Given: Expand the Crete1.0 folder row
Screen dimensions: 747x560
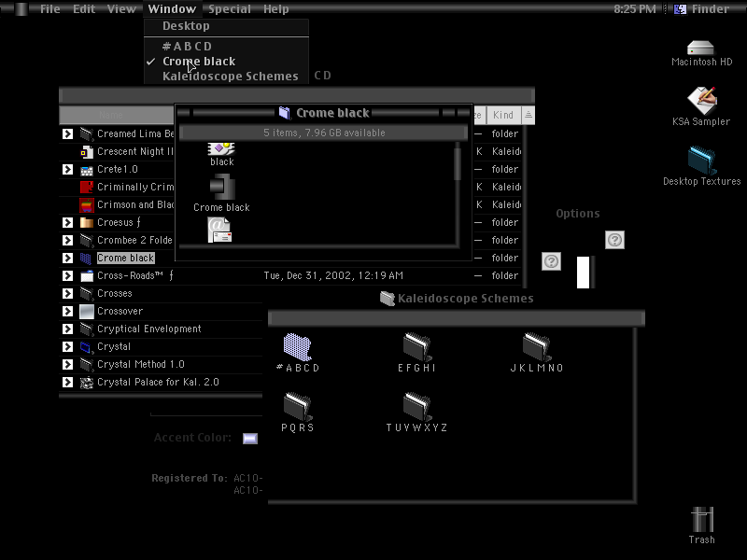Looking at the screenshot, I should [x=67, y=170].
